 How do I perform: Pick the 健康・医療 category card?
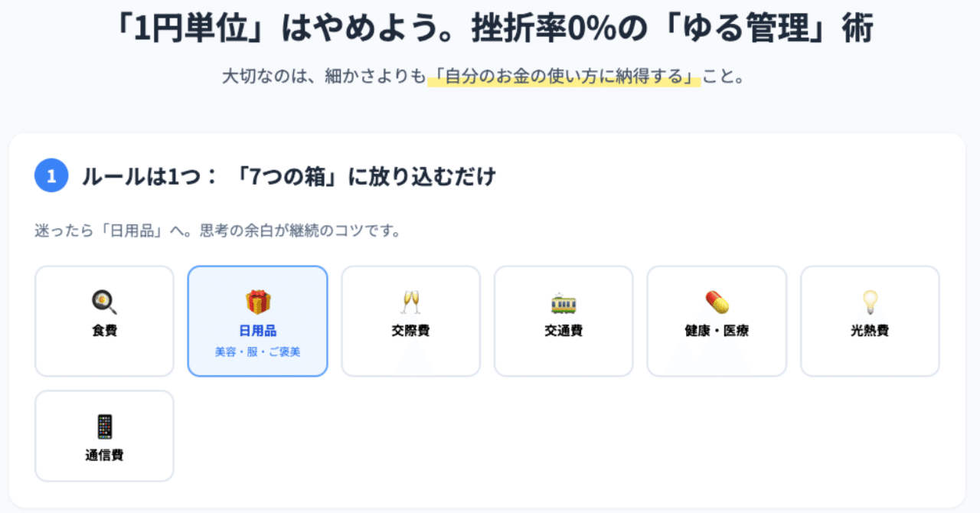(x=717, y=321)
